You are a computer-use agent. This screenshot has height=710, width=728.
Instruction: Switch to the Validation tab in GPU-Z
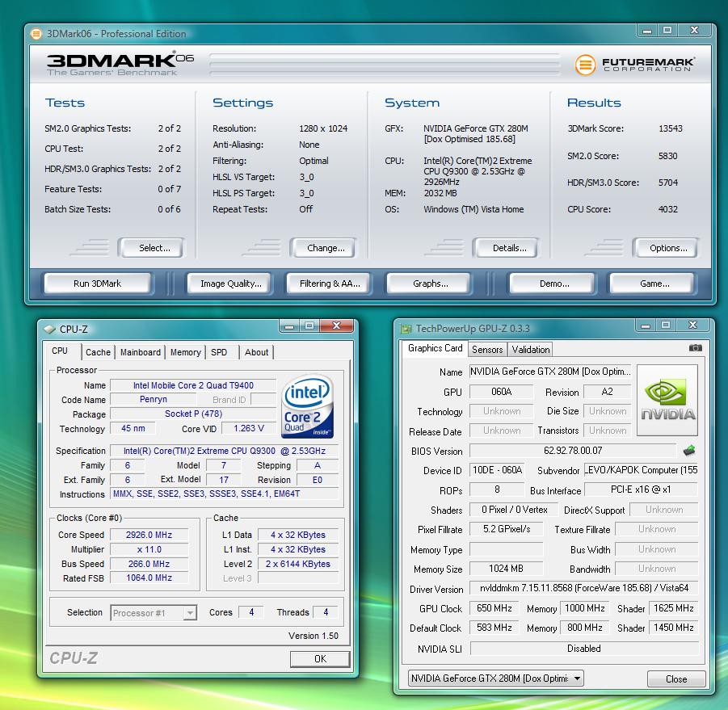coord(530,350)
